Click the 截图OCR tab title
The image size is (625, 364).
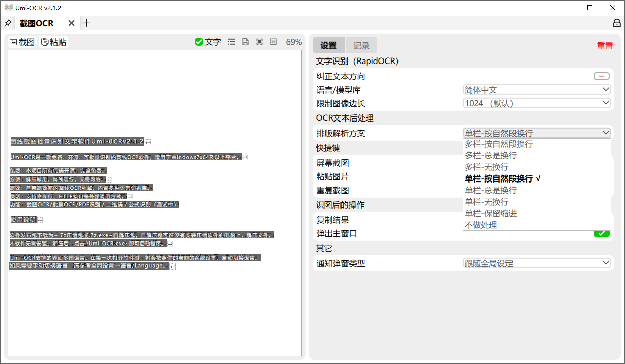(x=36, y=23)
